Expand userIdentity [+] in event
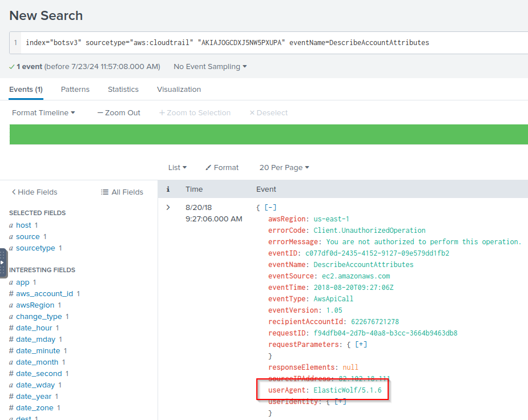The height and width of the screenshot is (420, 528). point(340,402)
